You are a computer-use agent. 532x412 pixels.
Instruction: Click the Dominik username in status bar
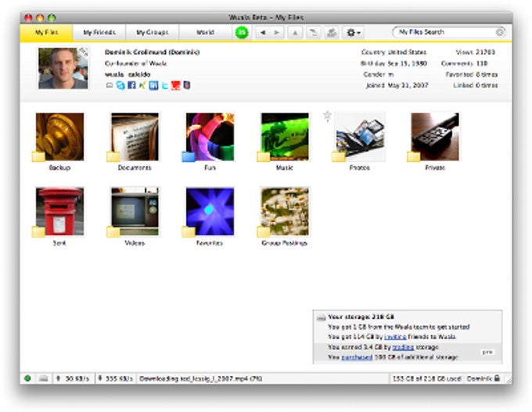tap(479, 378)
